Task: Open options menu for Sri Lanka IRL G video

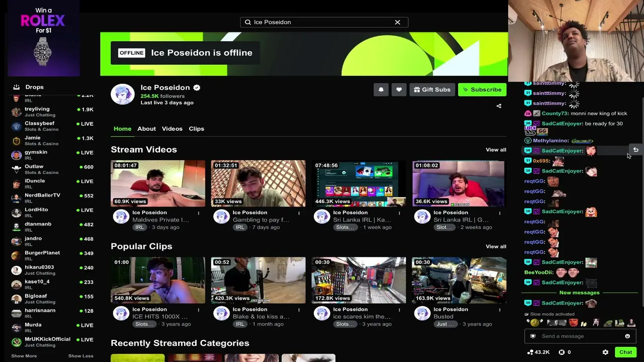Action: click(500, 213)
